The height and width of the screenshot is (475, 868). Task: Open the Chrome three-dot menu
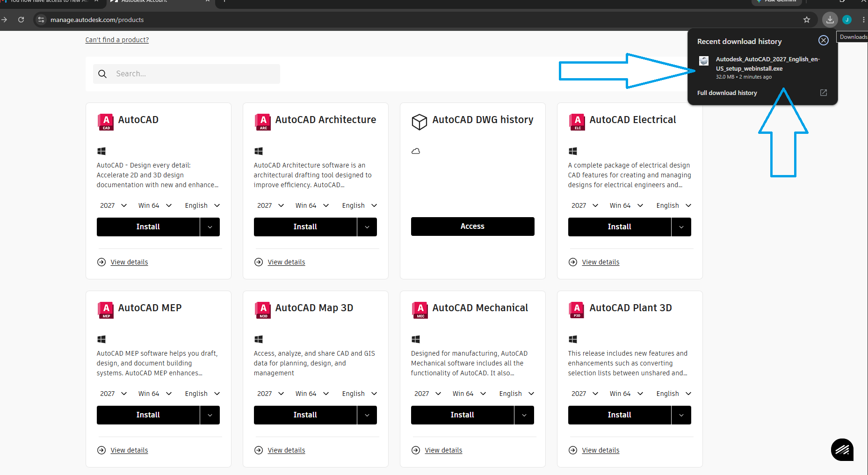coord(863,20)
